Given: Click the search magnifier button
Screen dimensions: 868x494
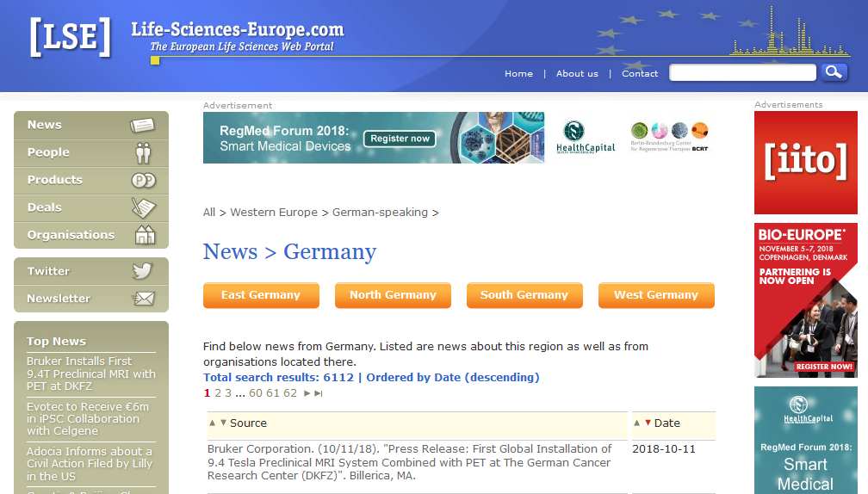Looking at the screenshot, I should [x=834, y=72].
